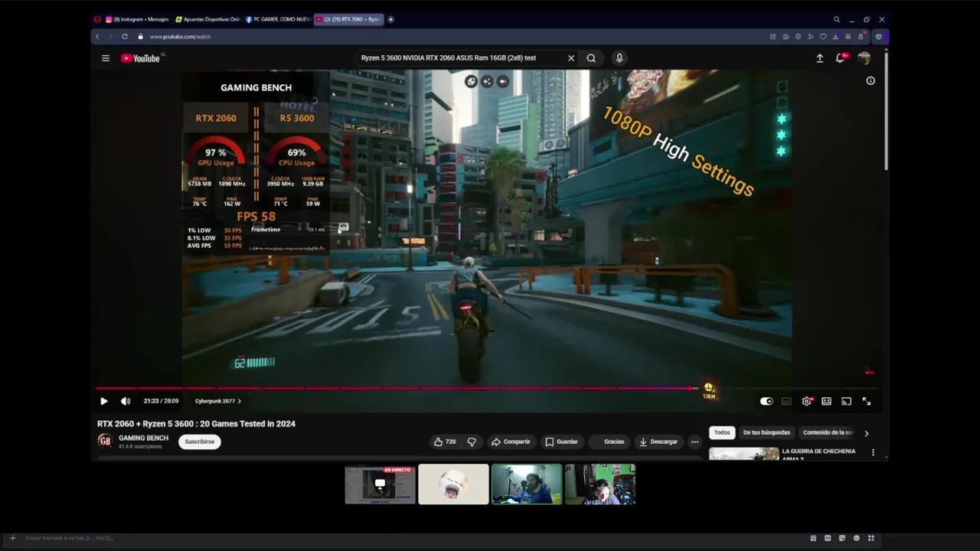Image resolution: width=980 pixels, height=551 pixels.
Task: Click the plus attach button in chat
Action: tap(12, 538)
